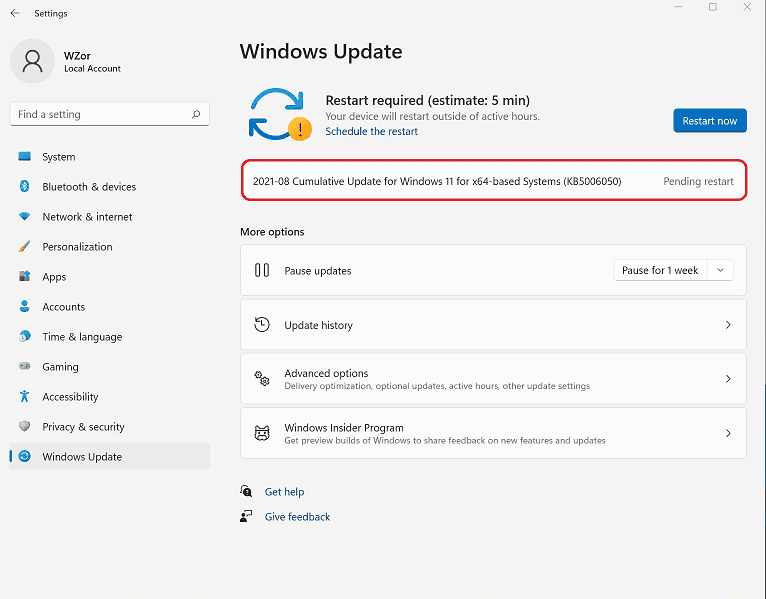Click the WZor user avatar icon
Viewport: 766px width, 599px height.
click(32, 61)
